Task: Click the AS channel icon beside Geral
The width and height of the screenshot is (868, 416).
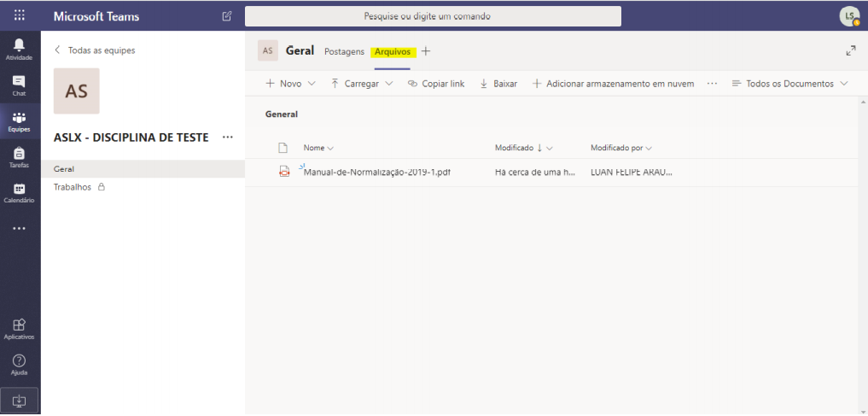Action: tap(268, 51)
